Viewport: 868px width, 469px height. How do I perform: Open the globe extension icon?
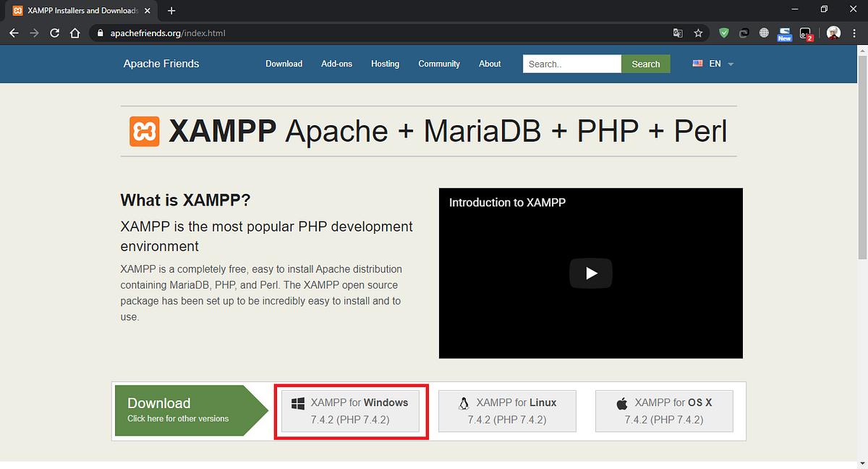point(765,33)
